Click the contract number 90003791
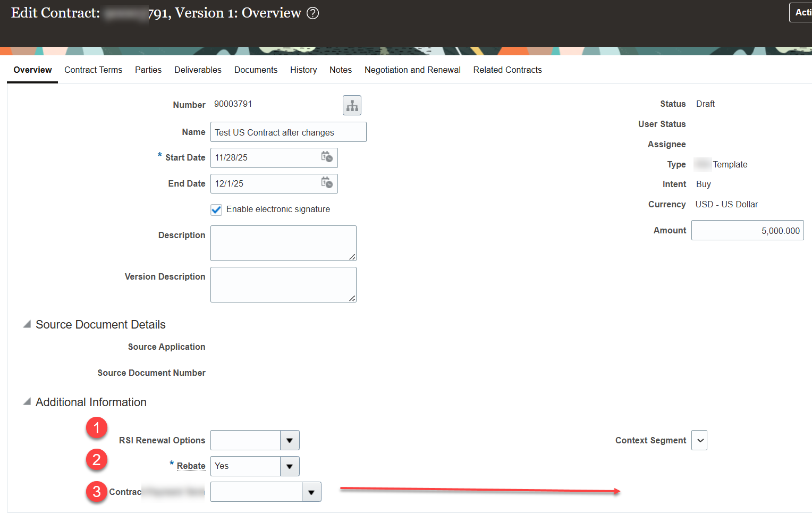Image resolution: width=812 pixels, height=513 pixels. pyautogui.click(x=233, y=104)
